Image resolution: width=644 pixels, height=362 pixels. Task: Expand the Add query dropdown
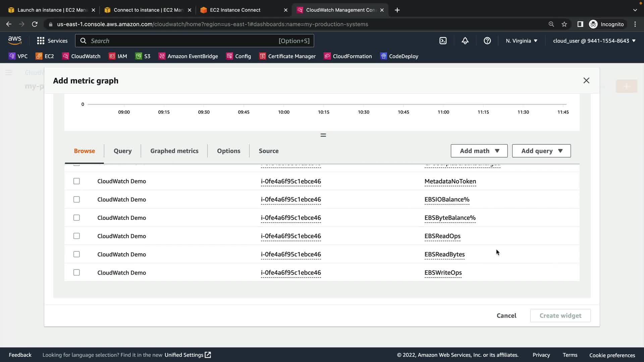click(541, 151)
